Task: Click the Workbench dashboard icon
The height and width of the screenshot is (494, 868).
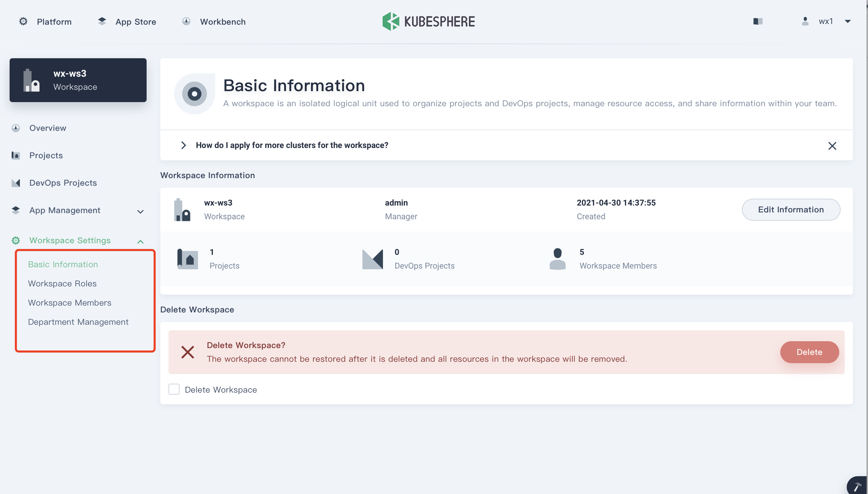Action: (x=186, y=22)
